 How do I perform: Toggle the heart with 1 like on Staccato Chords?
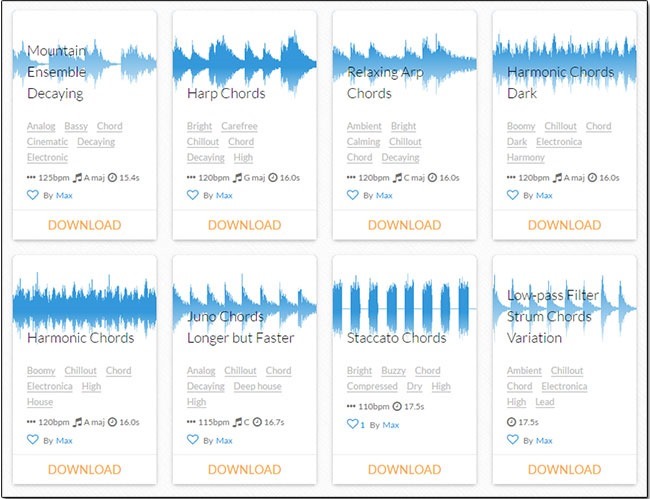click(352, 424)
